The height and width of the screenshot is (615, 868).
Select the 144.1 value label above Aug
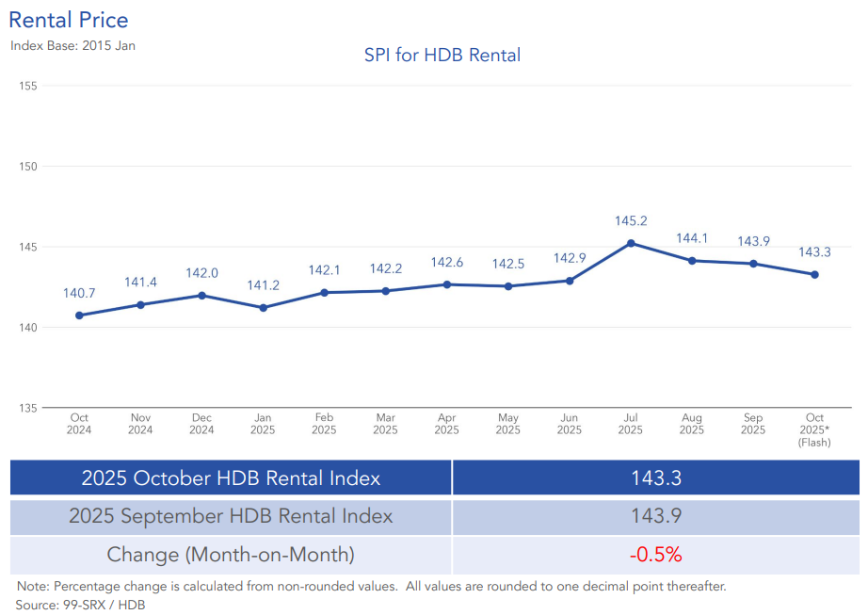(x=691, y=238)
